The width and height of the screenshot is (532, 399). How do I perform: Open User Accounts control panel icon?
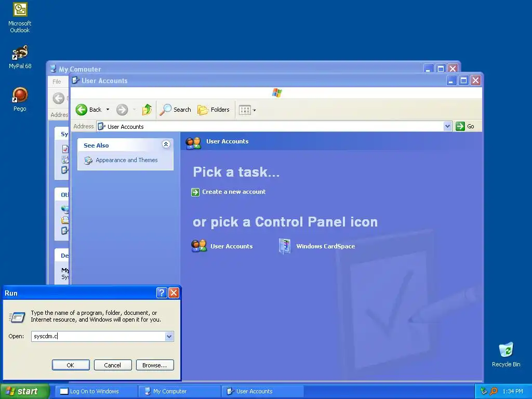click(222, 246)
